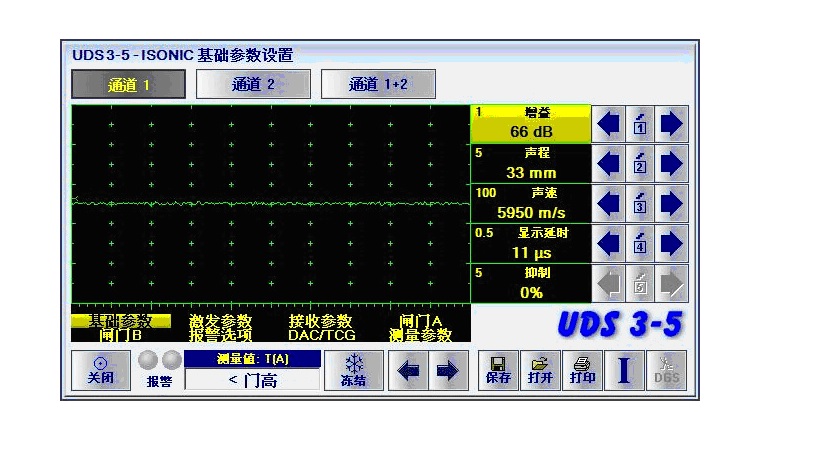
Task: Click the greyed DGS button
Action: [666, 371]
